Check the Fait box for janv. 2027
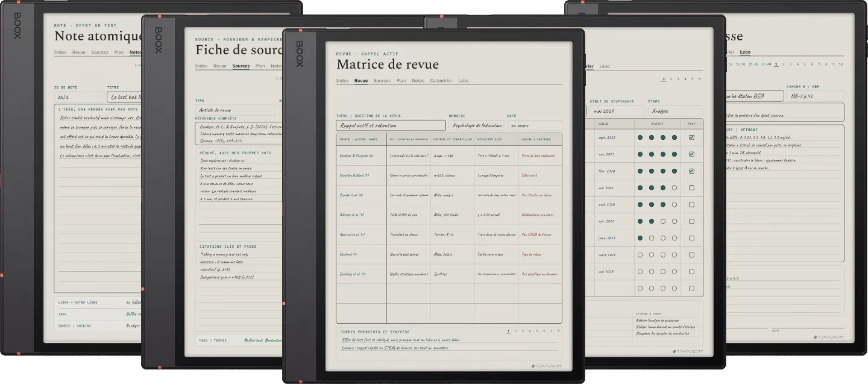This screenshot has width=868, height=384. click(x=691, y=238)
